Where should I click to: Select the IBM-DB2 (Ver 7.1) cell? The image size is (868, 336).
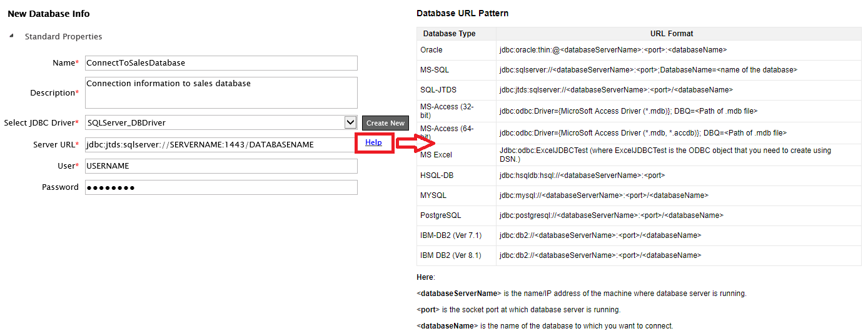(457, 235)
